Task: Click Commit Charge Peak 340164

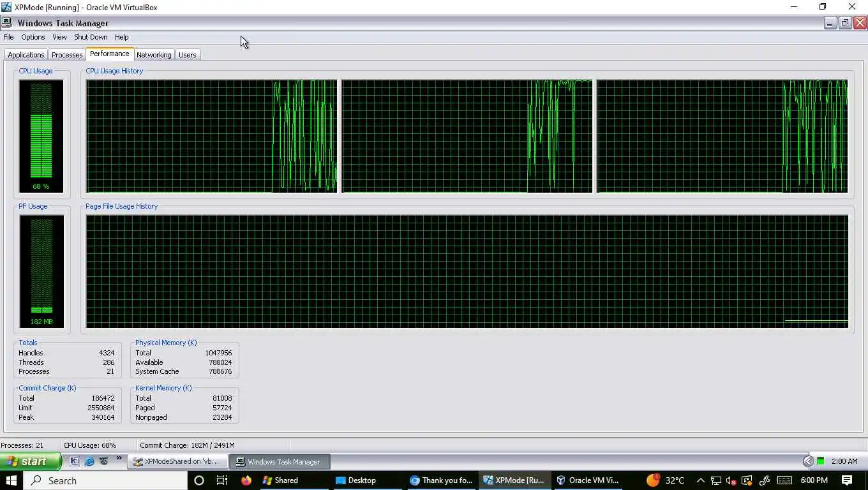Action: [x=103, y=417]
